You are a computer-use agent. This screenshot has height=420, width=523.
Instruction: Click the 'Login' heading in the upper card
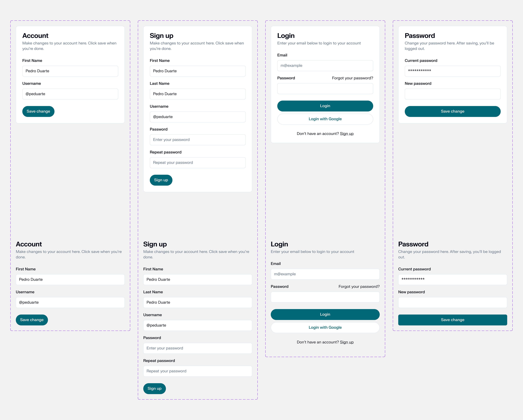286,36
